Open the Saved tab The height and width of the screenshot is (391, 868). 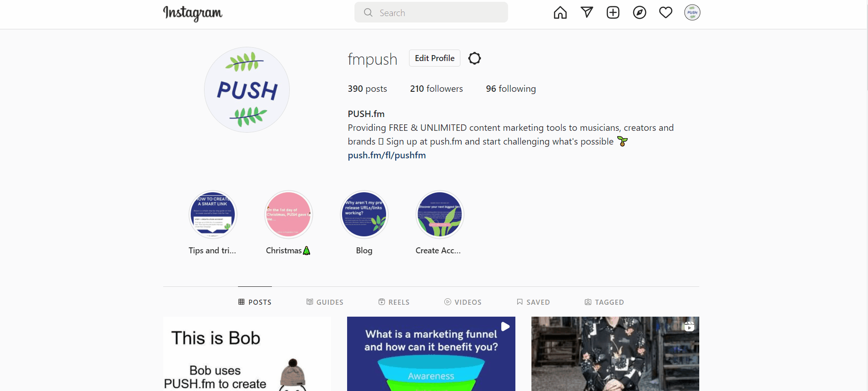[x=533, y=302]
